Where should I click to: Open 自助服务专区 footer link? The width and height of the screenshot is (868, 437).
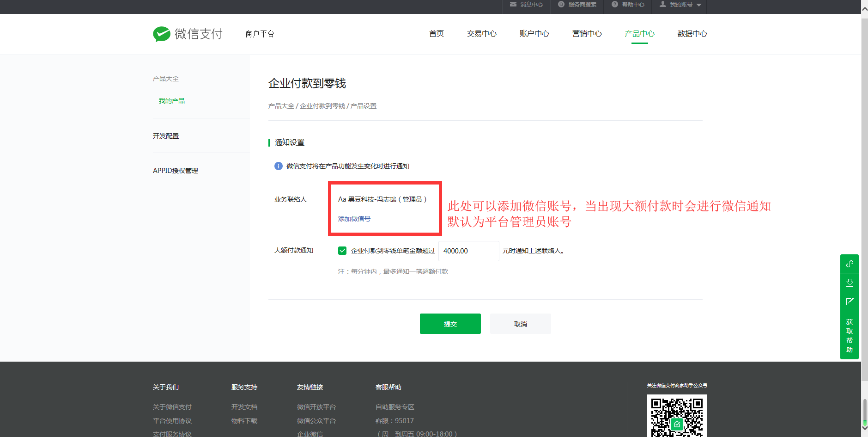pos(395,407)
